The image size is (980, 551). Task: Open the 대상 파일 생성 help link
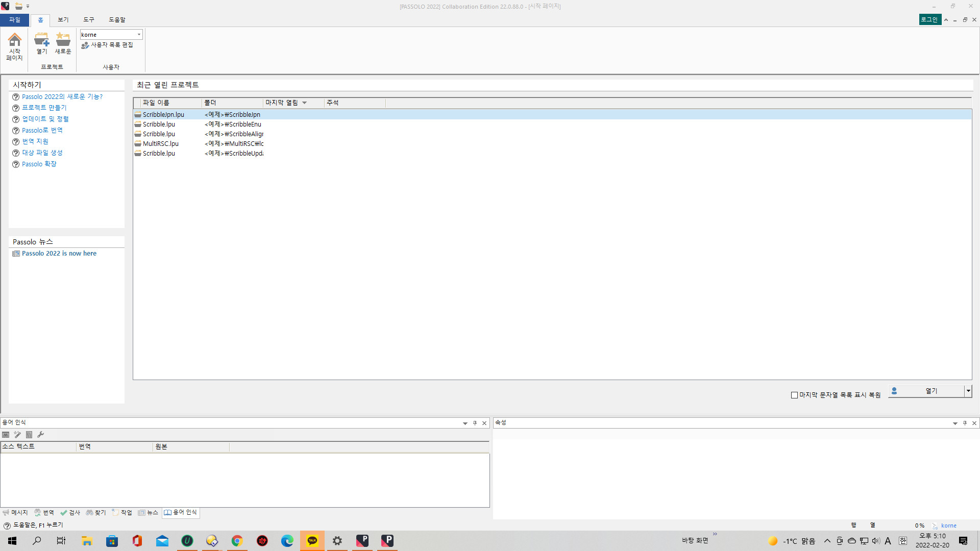tap(42, 153)
